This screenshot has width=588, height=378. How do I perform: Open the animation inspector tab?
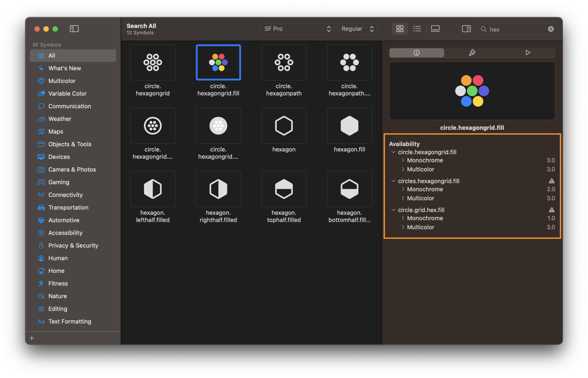pos(527,53)
